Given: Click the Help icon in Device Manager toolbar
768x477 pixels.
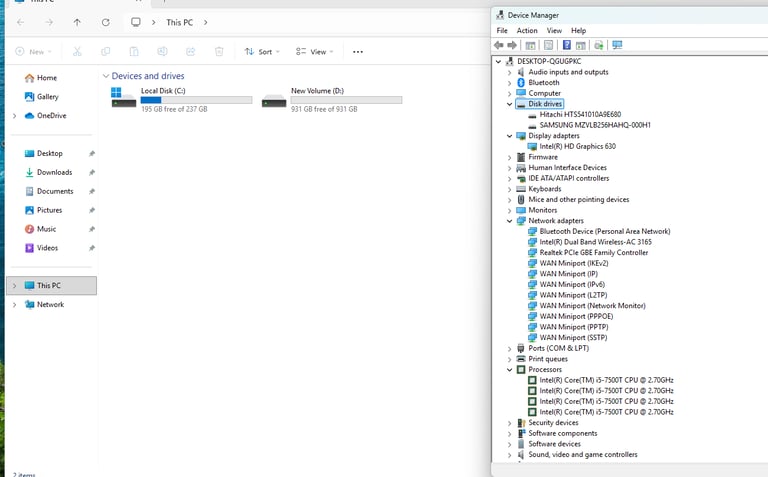Looking at the screenshot, I should coord(566,45).
